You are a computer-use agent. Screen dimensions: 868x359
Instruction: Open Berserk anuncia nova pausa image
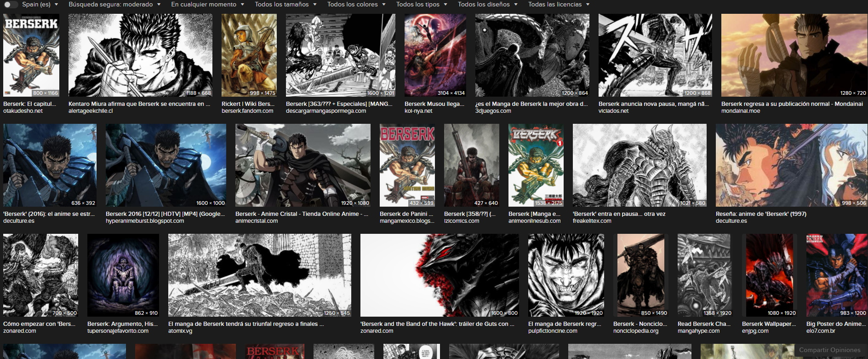(655, 55)
